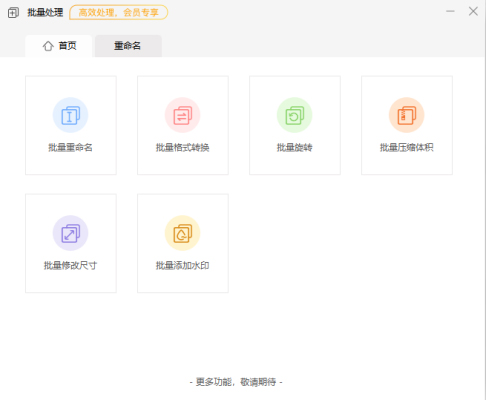The width and height of the screenshot is (486, 400).
Task: Open the 批量修改尺寸 text label
Action: [x=70, y=265]
